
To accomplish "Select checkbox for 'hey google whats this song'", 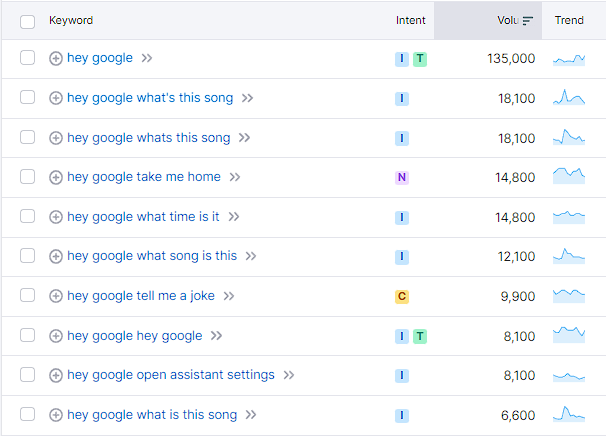I will click(x=27, y=137).
